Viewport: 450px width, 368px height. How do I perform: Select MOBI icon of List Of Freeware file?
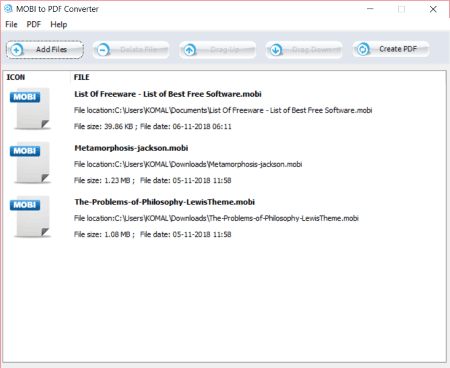(30, 109)
